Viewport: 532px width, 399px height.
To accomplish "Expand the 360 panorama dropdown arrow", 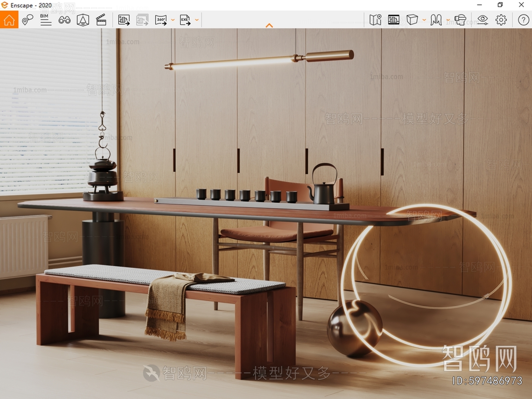I will (x=173, y=20).
